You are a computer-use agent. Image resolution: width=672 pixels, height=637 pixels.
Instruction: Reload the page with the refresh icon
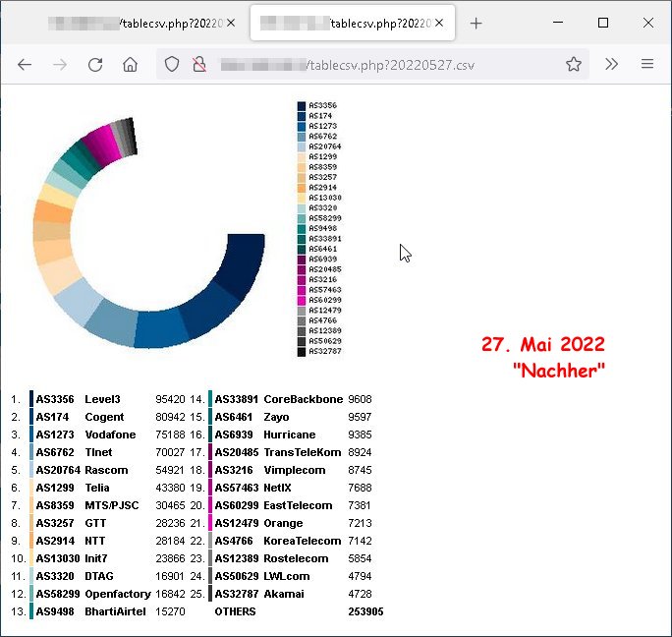[x=95, y=65]
